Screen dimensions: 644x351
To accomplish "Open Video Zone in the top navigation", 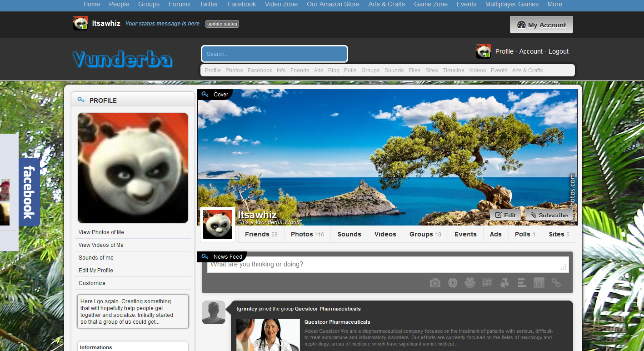I will 281,4.
